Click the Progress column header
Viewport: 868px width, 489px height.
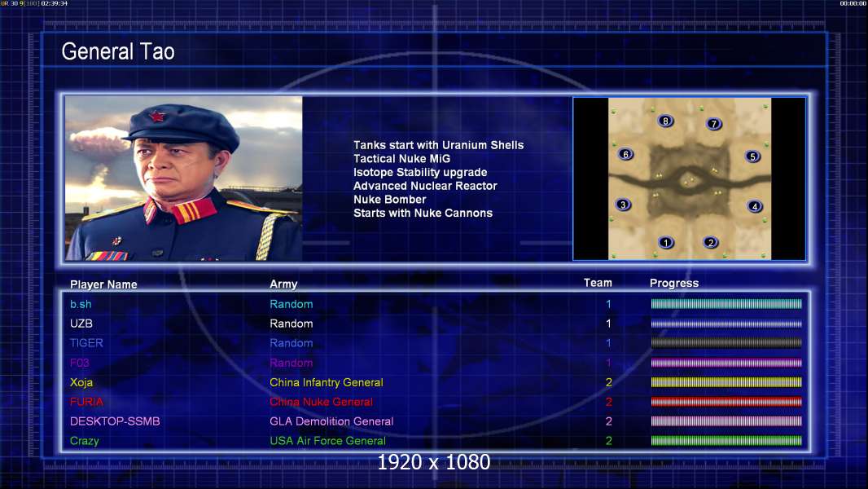[674, 283]
